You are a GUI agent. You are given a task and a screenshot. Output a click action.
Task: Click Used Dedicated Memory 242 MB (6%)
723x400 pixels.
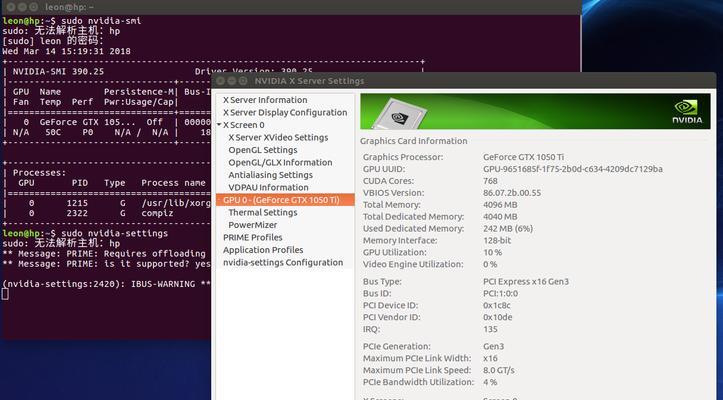pyautogui.click(x=508, y=229)
